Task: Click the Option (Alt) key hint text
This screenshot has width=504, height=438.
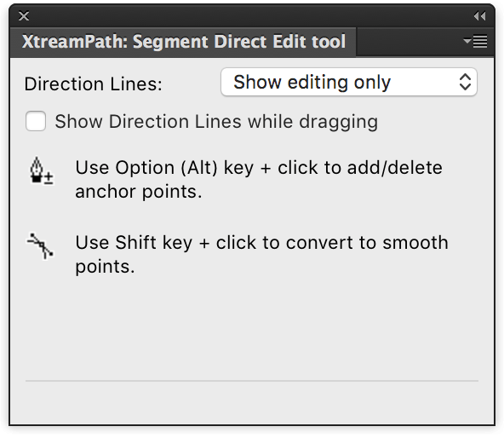Action: [x=259, y=179]
